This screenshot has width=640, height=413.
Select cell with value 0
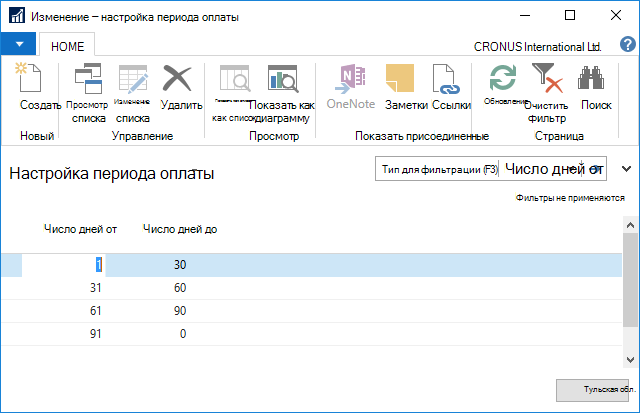pyautogui.click(x=182, y=334)
